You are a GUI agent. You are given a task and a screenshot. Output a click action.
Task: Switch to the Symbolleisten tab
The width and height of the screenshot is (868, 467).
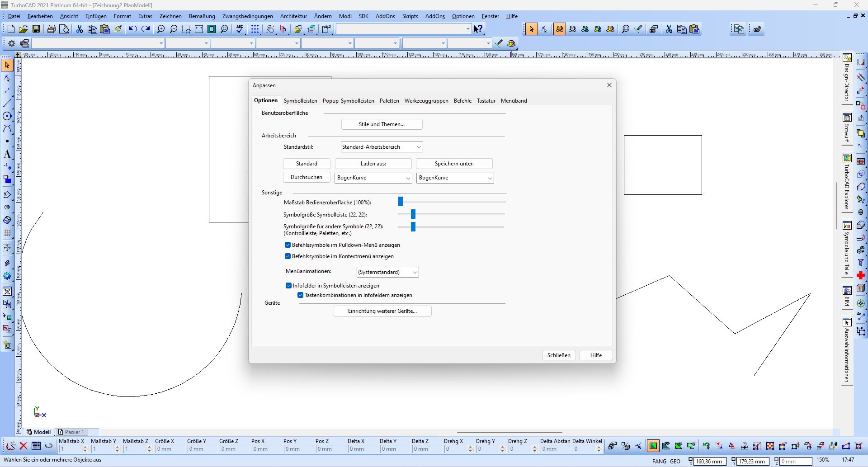click(x=301, y=101)
